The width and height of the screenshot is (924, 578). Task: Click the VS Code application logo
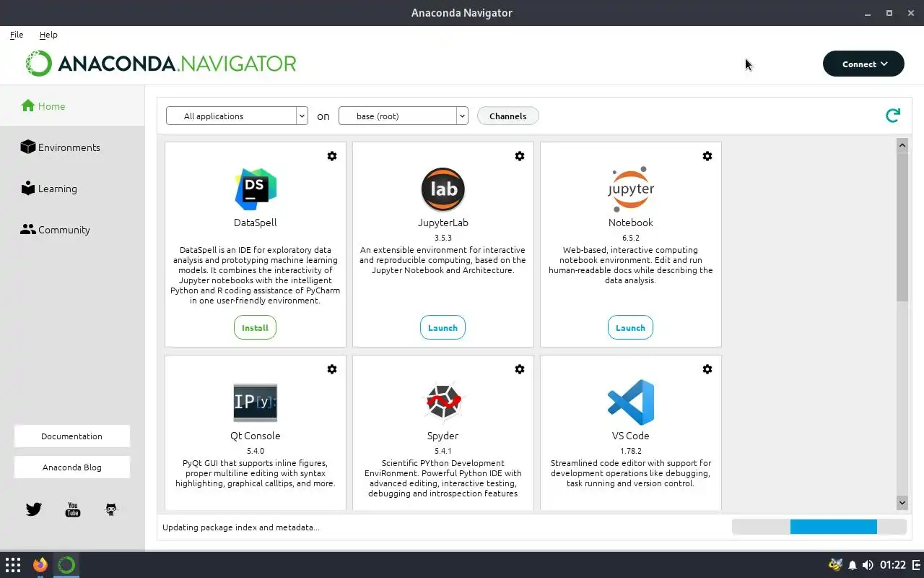pyautogui.click(x=631, y=402)
